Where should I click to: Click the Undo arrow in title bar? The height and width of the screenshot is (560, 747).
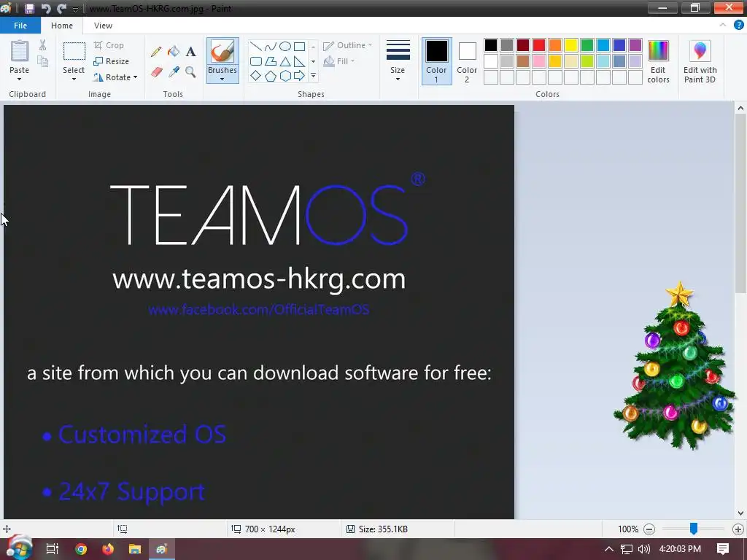coord(46,8)
